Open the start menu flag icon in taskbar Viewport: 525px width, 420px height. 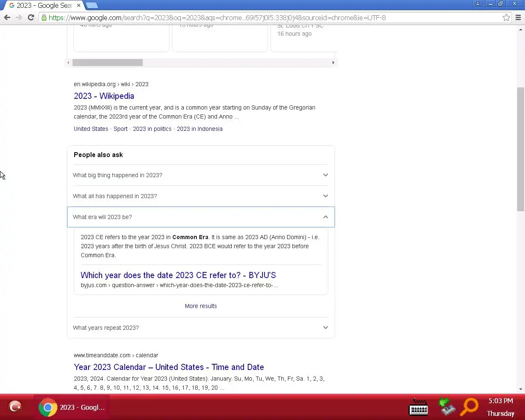[15, 407]
